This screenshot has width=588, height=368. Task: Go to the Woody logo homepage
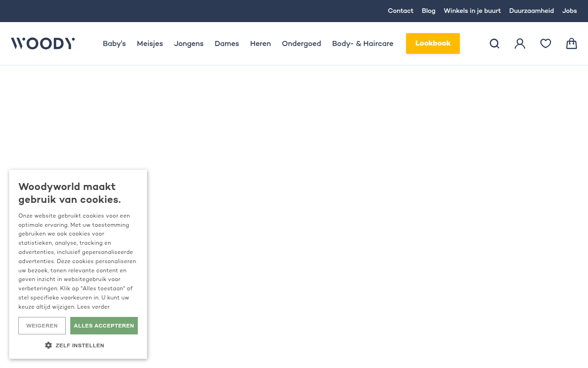click(x=43, y=44)
